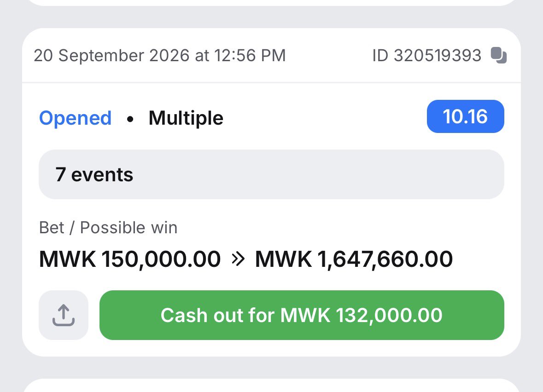
Task: Click the bullet separator beside Opened
Action: (130, 119)
